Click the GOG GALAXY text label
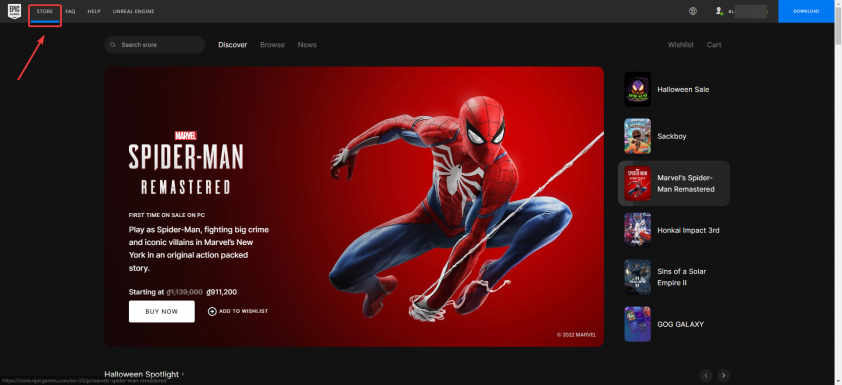842x385 pixels. pos(680,324)
